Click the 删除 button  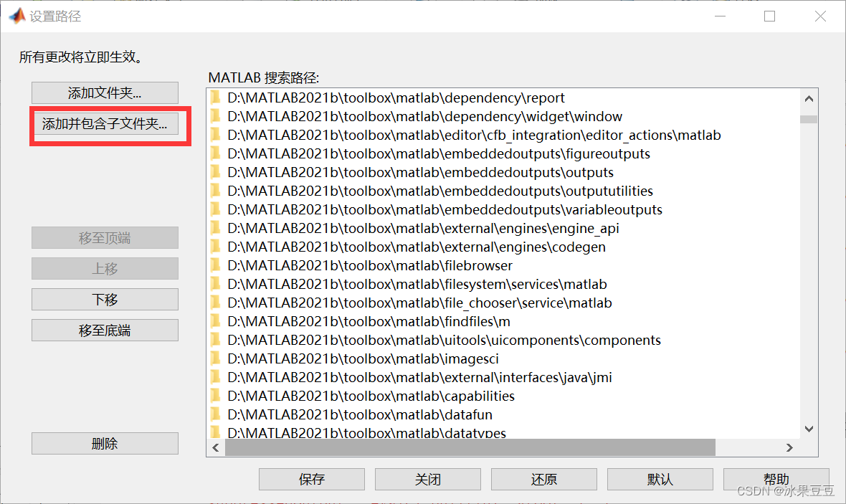105,444
